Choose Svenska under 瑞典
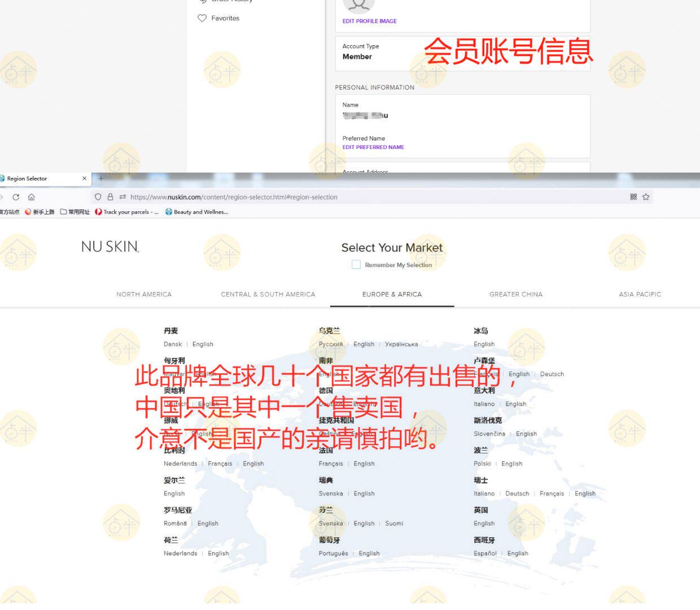This screenshot has width=700, height=610. tap(331, 494)
